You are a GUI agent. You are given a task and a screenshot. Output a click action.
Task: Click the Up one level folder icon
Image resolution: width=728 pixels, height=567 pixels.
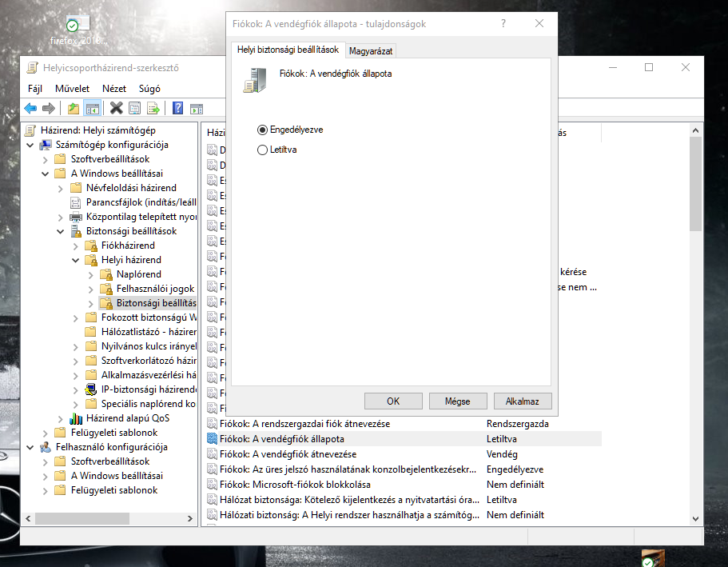(x=74, y=109)
